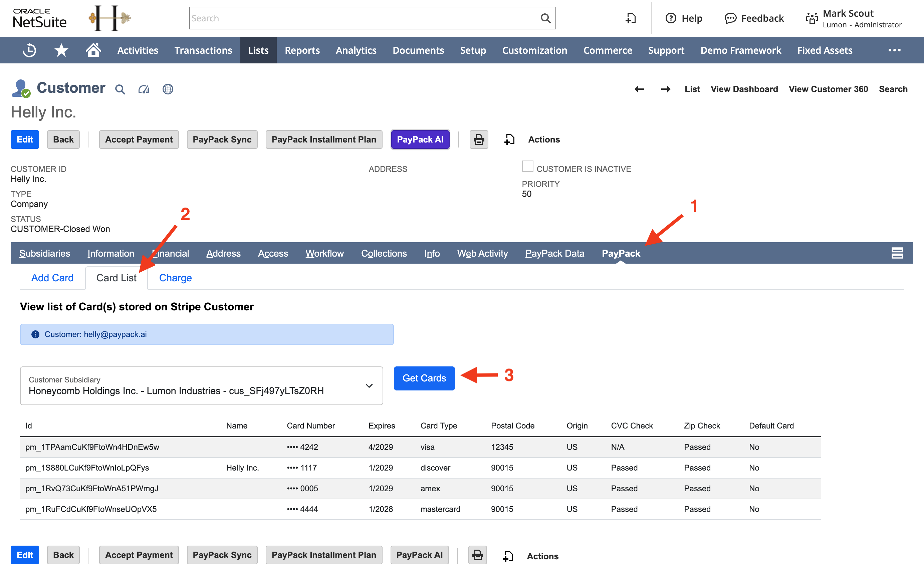Screen dimensions: 924x576
Task: Open the Reports menu
Action: (302, 50)
